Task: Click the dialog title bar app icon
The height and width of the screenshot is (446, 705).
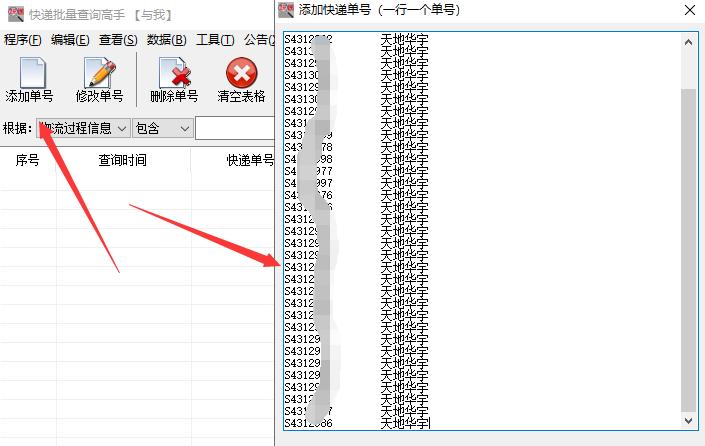Action: pyautogui.click(x=286, y=10)
